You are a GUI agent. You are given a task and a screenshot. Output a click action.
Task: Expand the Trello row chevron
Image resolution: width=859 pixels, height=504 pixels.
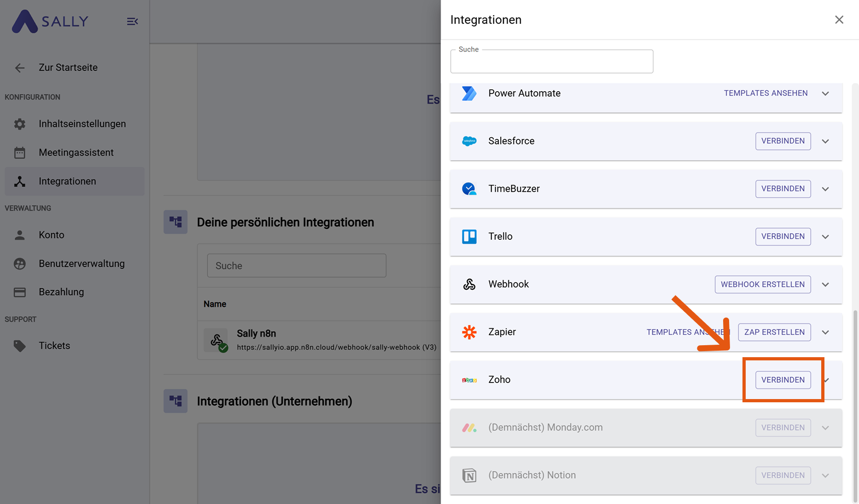825,237
